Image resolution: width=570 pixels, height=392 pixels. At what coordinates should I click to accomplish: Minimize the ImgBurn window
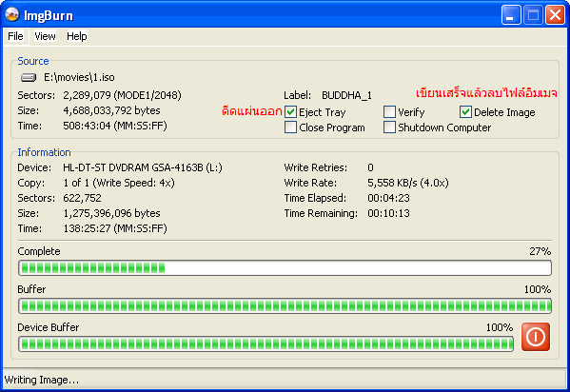(x=511, y=15)
